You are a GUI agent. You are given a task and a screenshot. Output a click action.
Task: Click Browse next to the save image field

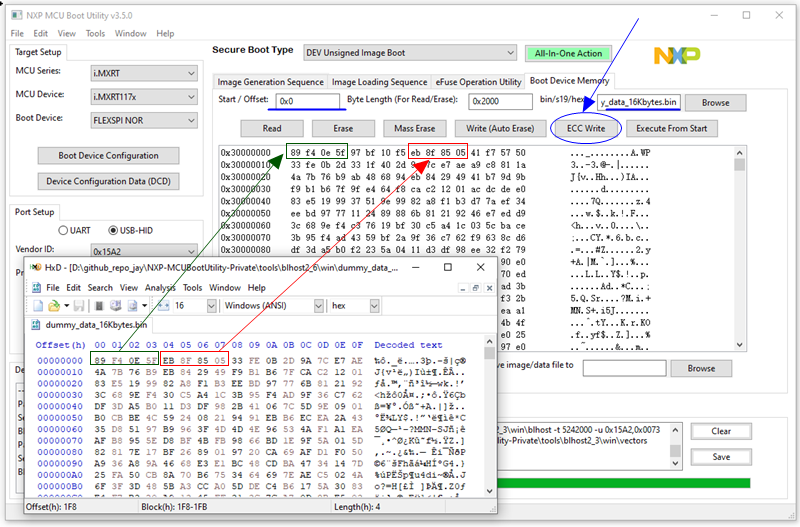[x=701, y=368]
